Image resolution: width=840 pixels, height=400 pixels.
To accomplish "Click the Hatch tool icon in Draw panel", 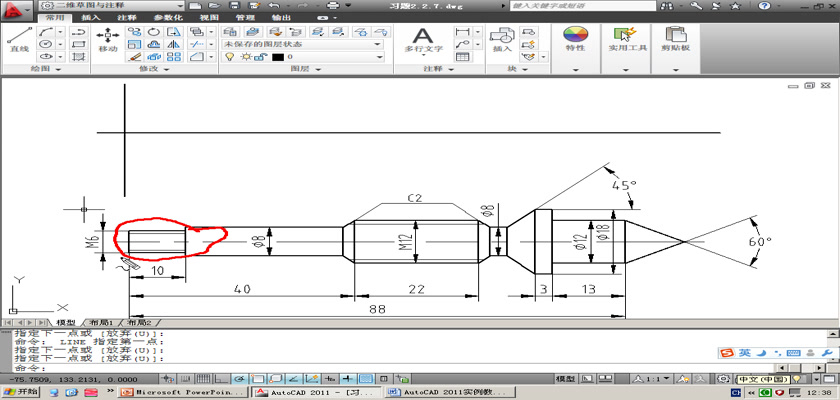I will pyautogui.click(x=79, y=56).
